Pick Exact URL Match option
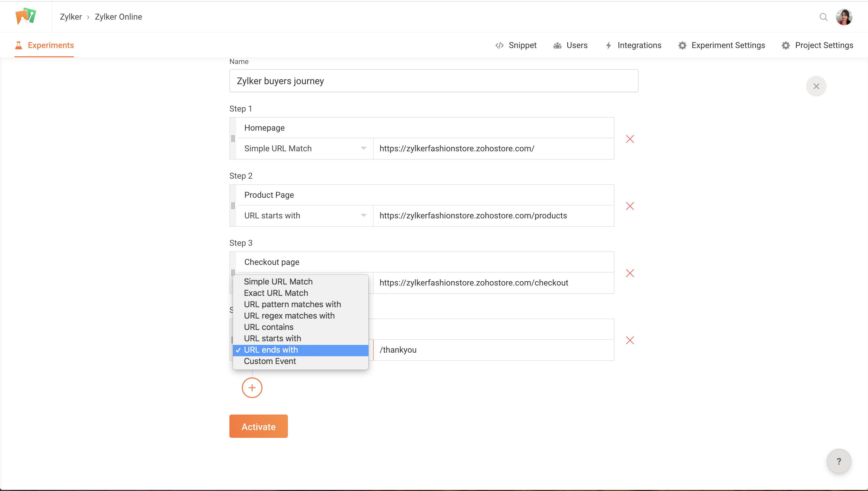868x491 pixels. click(276, 293)
